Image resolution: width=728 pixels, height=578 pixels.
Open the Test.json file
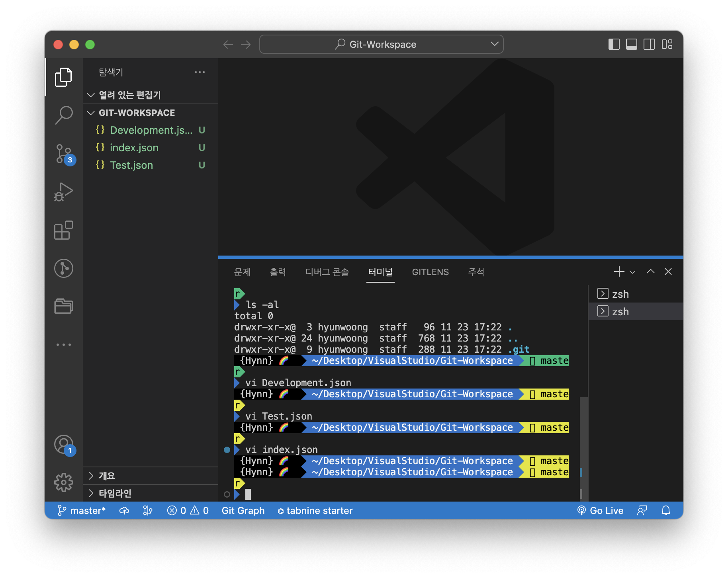(151, 165)
